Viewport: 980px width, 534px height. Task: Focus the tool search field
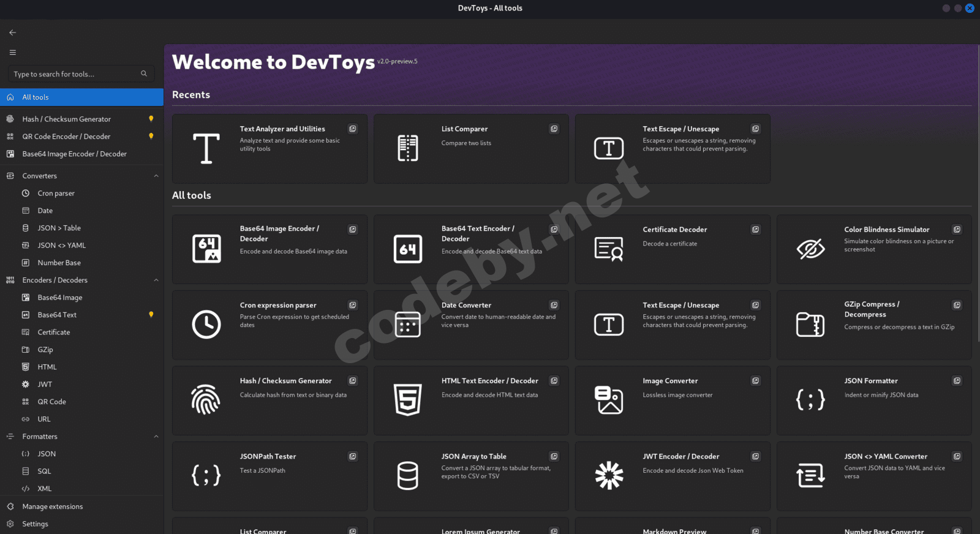click(x=81, y=74)
